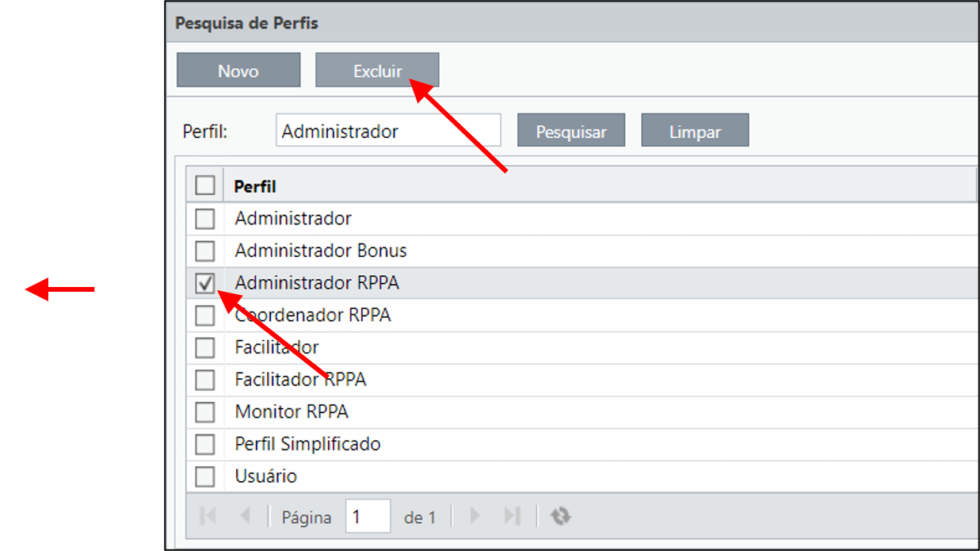
Task: Go to the first page icon
Action: (x=208, y=516)
